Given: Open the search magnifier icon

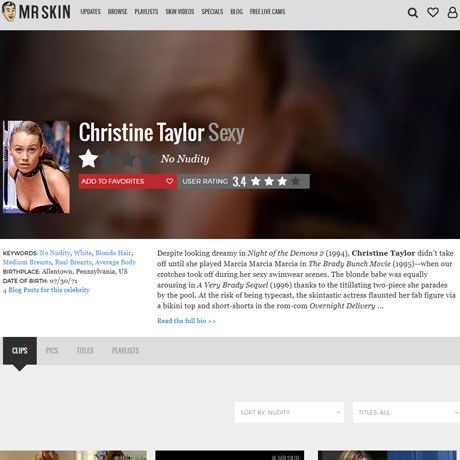Looking at the screenshot, I should (x=413, y=13).
